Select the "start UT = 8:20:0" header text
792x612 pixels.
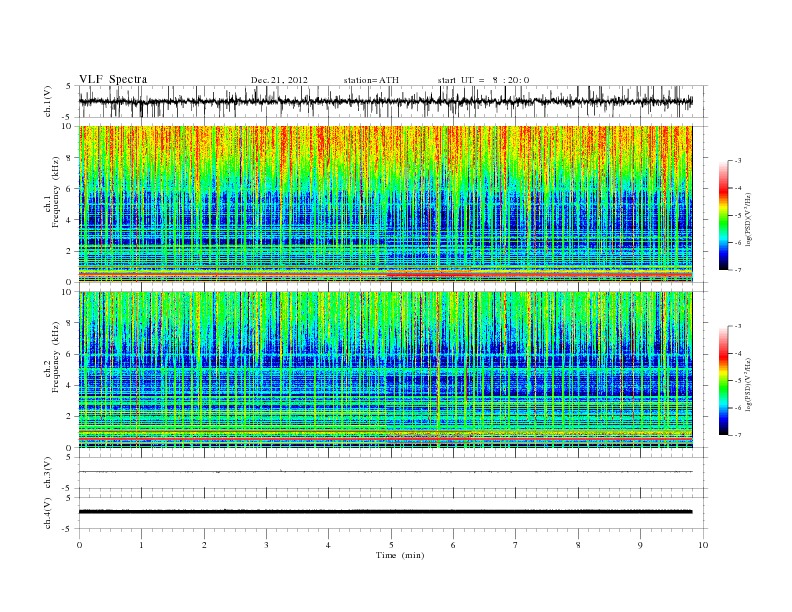pos(483,80)
